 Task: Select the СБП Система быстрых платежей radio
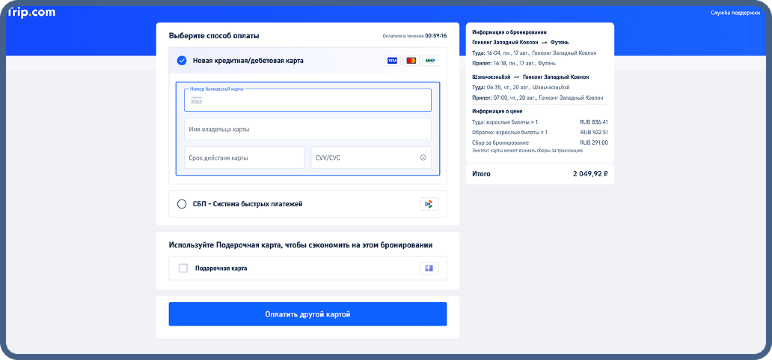182,204
